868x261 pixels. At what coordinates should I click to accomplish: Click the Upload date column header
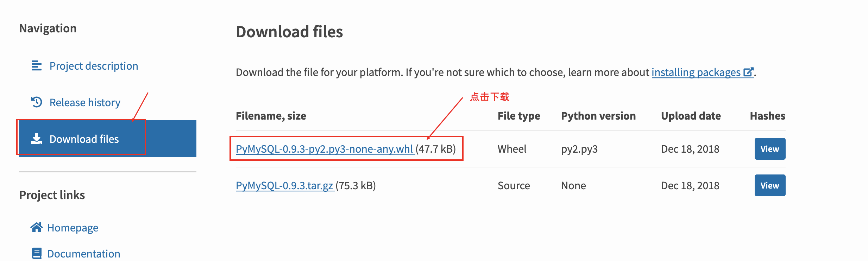(x=691, y=116)
